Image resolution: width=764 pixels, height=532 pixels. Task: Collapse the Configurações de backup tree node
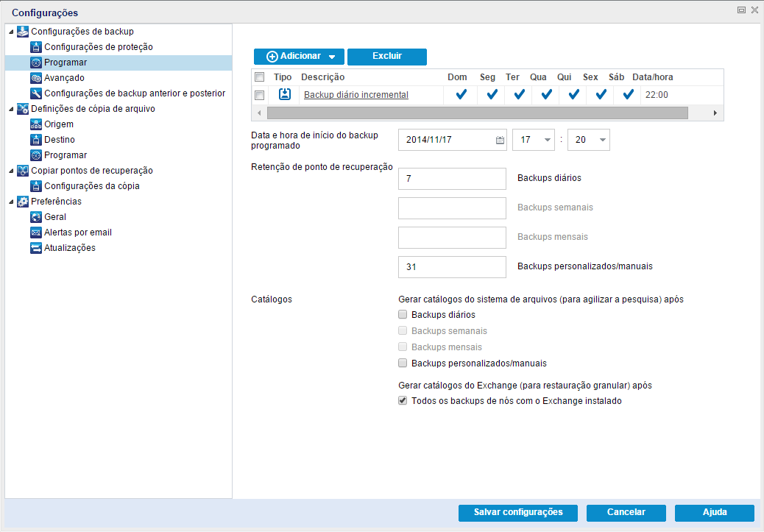coord(11,32)
